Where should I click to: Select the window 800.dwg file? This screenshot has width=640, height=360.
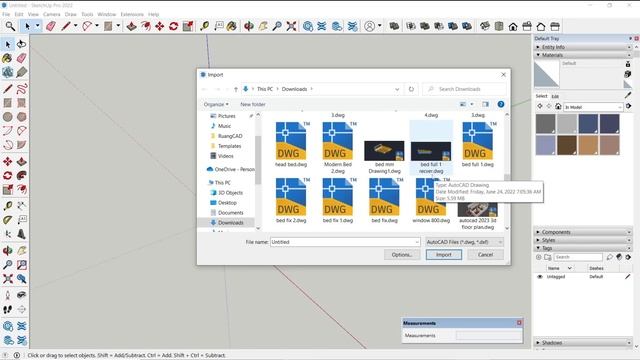coord(431,200)
